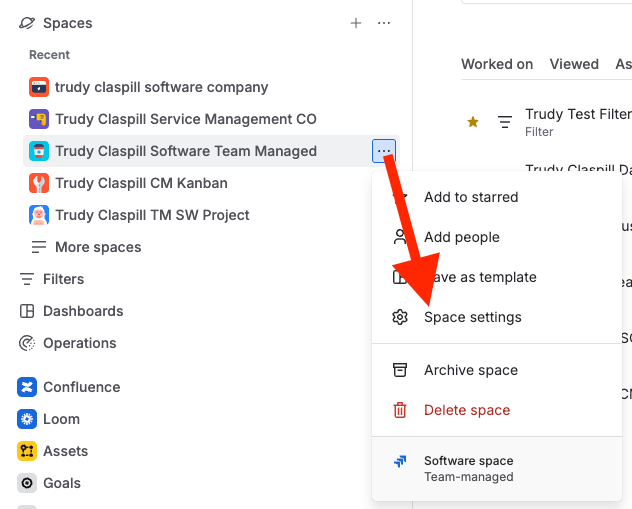Click the Filters sidebar icon
Viewport: 632px width, 509px height.
pos(27,279)
